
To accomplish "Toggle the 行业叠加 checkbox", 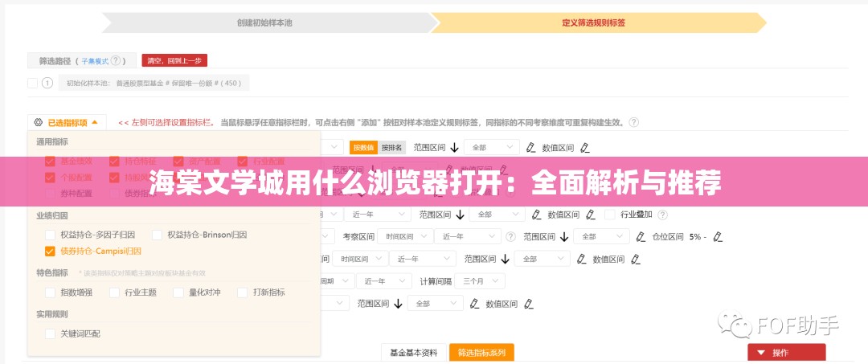I will click(x=610, y=214).
